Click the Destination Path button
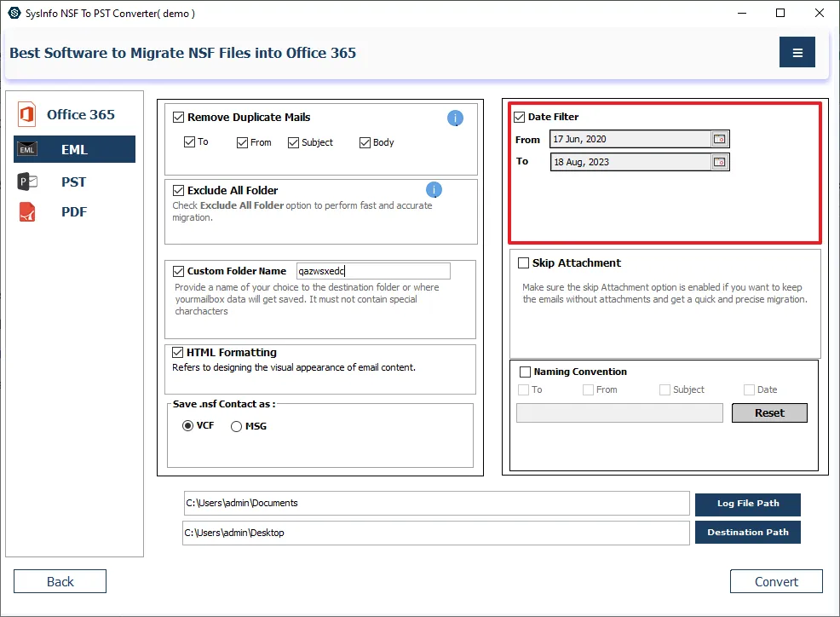 pos(747,533)
